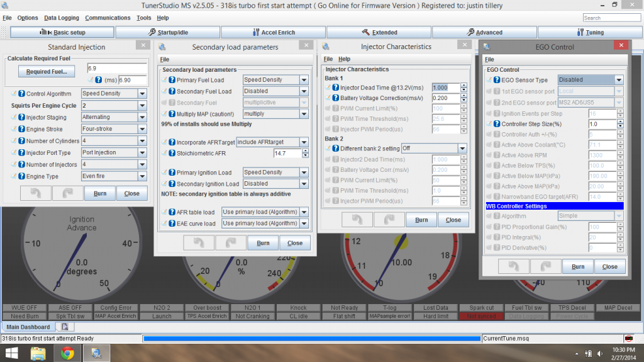Viewport: 644px width, 362px height.
Task: Open Different bank 2 setting dropdown
Action: click(462, 148)
